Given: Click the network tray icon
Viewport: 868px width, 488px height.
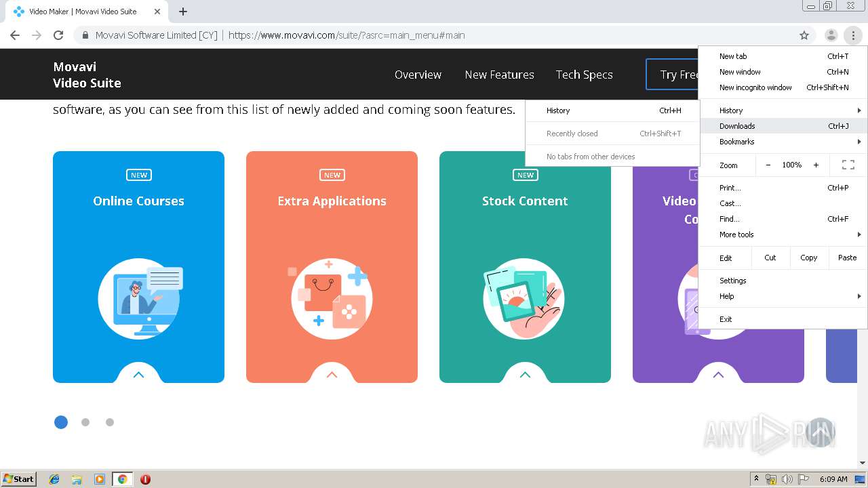Looking at the screenshot, I should 771,479.
